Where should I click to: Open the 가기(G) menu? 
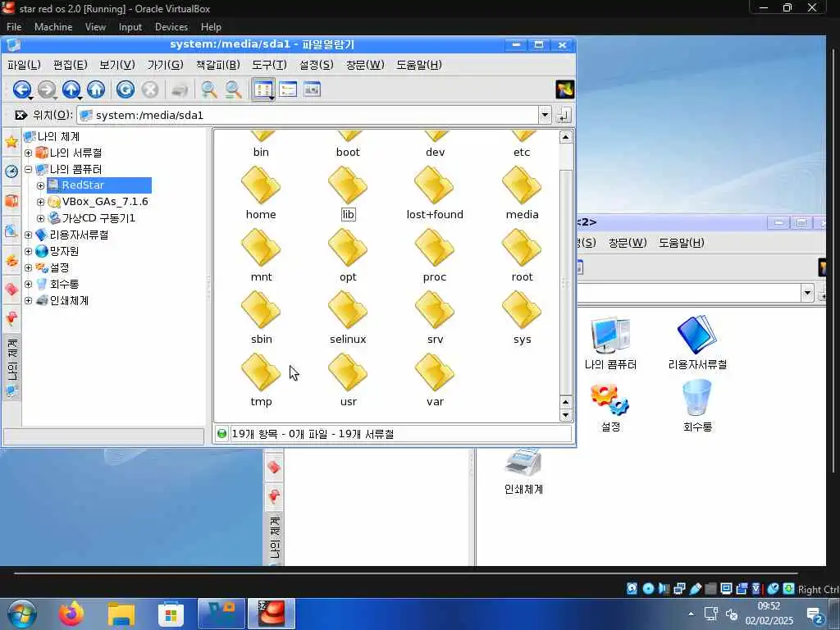pos(165,65)
